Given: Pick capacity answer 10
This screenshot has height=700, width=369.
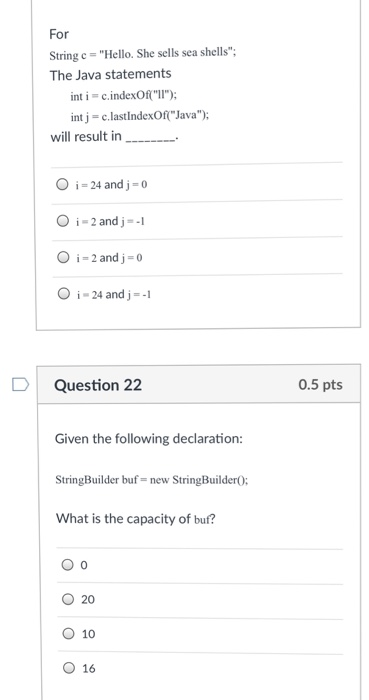Looking at the screenshot, I should [x=68, y=633].
